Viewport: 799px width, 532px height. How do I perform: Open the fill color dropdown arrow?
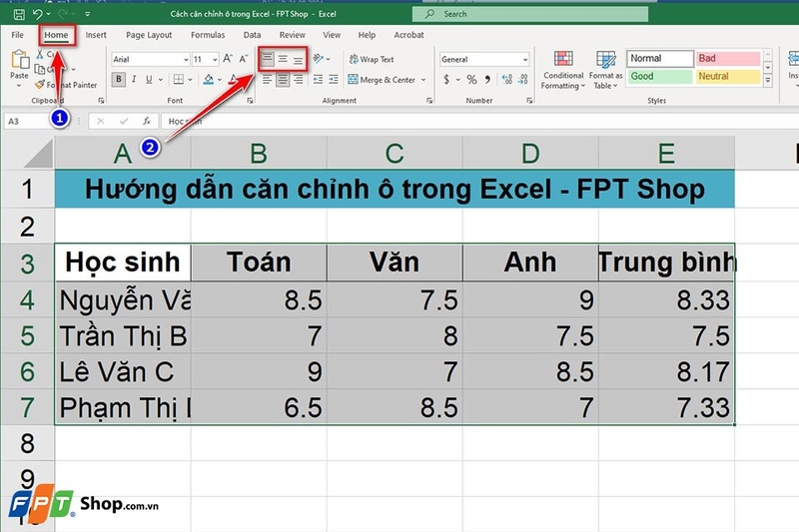click(x=220, y=80)
